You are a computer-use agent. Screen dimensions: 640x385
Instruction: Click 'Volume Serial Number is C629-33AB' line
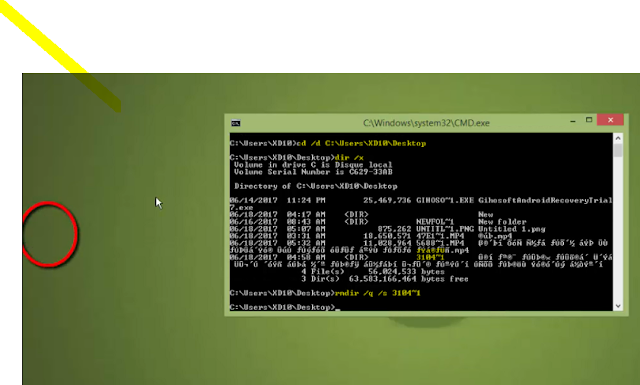[313, 172]
